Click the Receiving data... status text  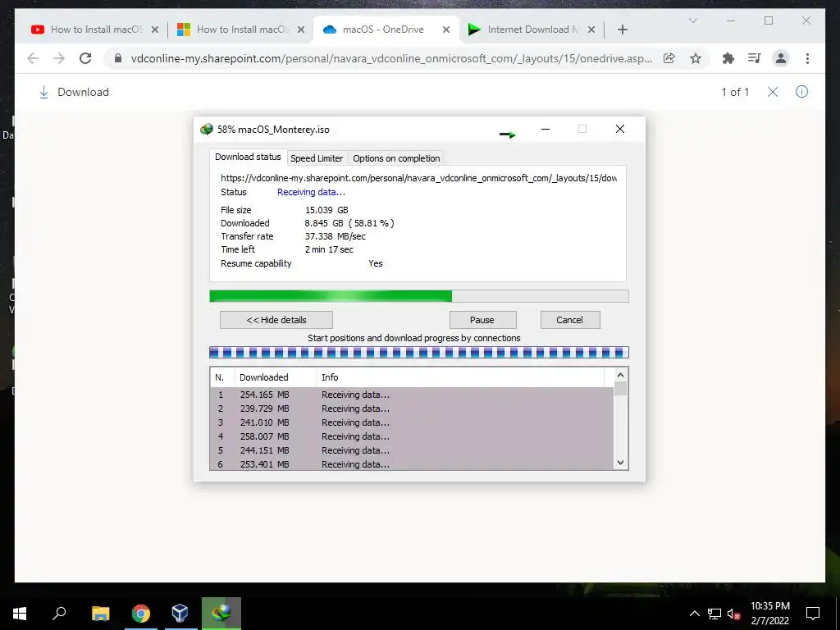311,192
